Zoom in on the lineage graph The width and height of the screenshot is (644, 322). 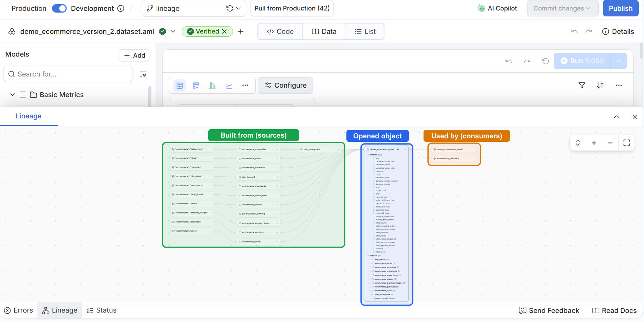[x=594, y=143]
